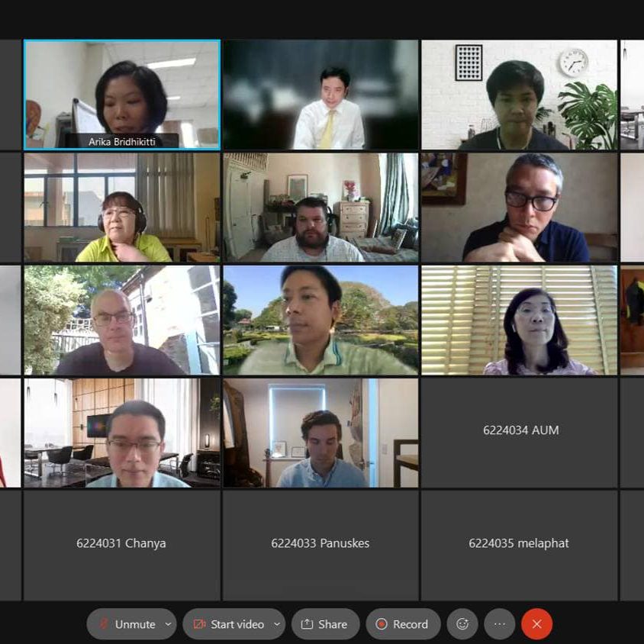644x644 pixels.
Task: Select the 6224031 Chanya participant tile
Action: click(x=122, y=545)
